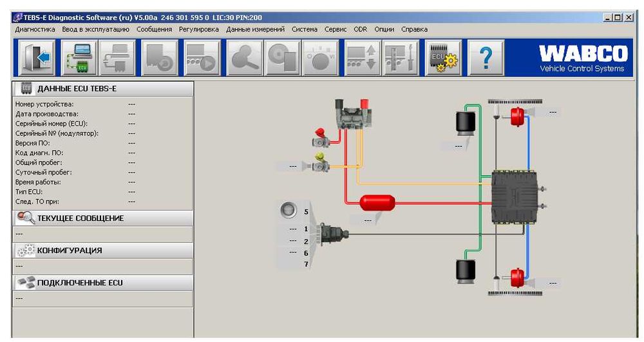
Task: Click the greyed trailer wheel toolbar icon
Action: (159, 57)
